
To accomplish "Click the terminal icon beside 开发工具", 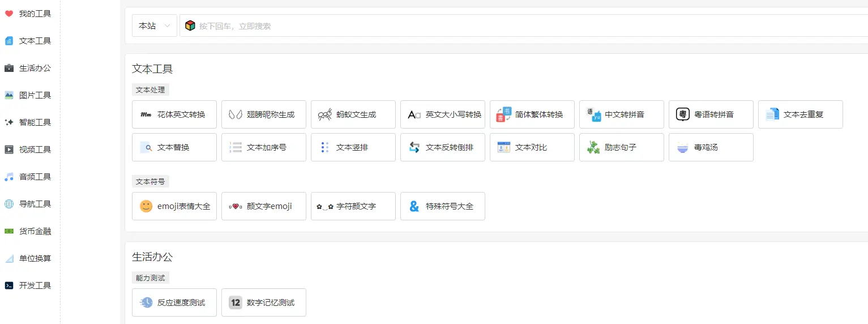I will [9, 285].
